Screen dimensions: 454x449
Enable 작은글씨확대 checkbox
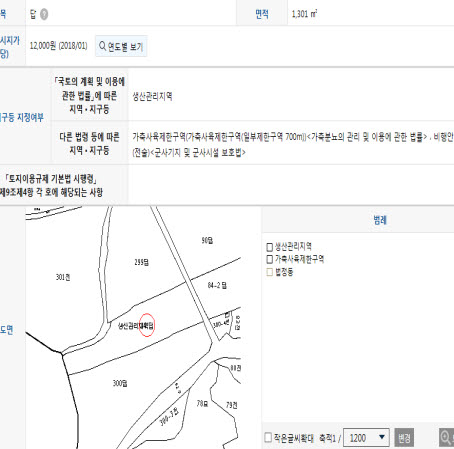coord(268,437)
